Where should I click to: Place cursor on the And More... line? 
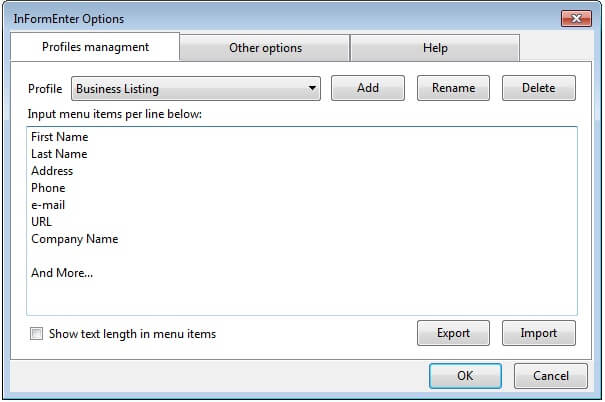(62, 273)
